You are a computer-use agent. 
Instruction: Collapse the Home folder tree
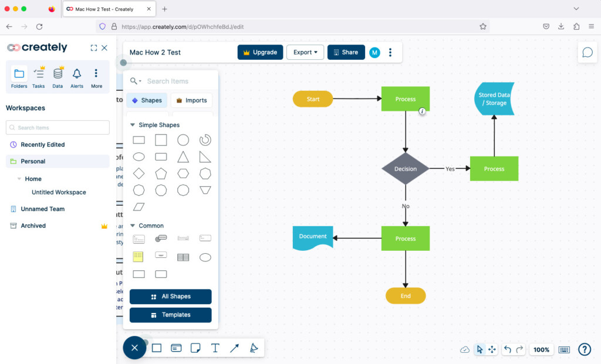point(19,179)
